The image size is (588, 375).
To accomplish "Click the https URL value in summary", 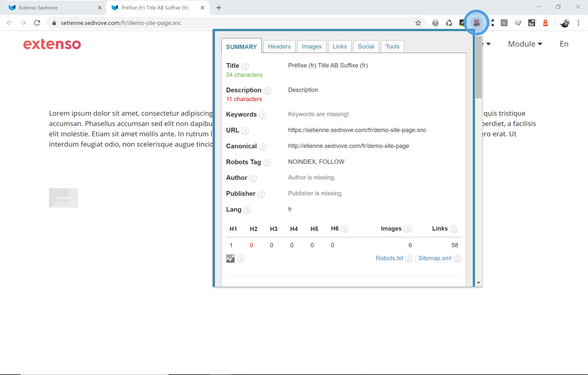I will 357,130.
